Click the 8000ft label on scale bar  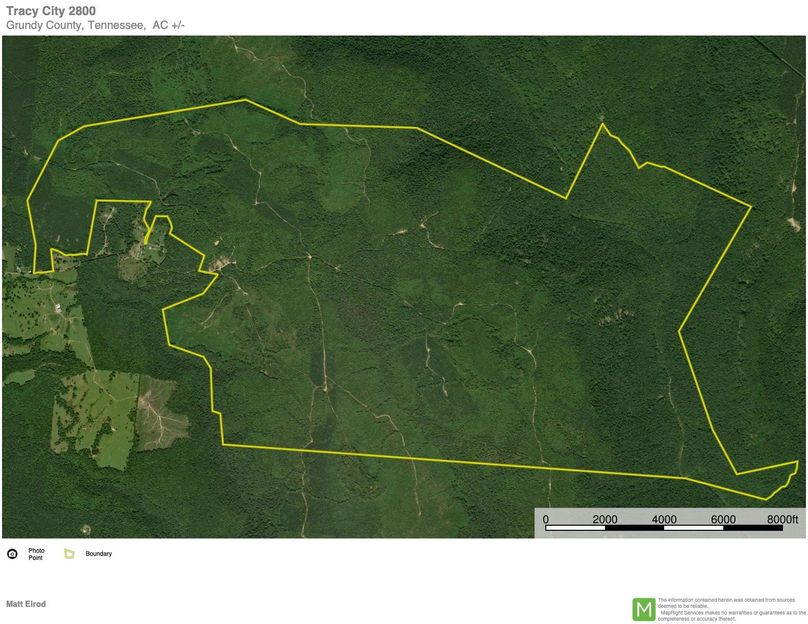pos(782,519)
